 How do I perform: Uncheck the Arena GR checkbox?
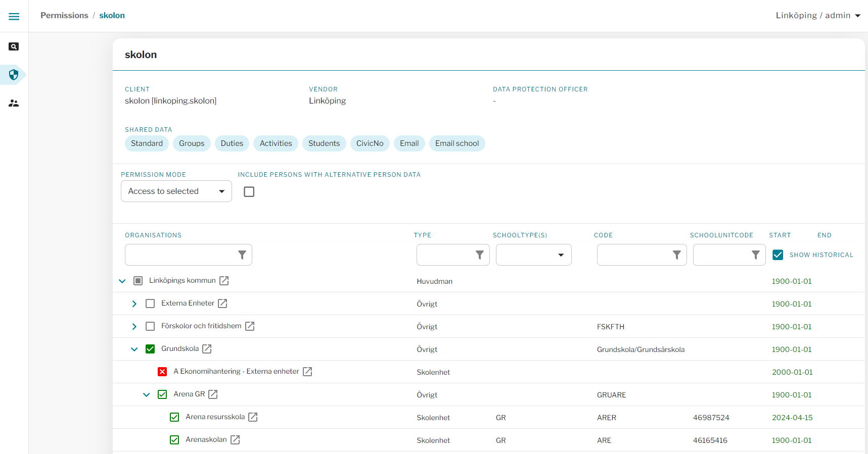pos(162,394)
